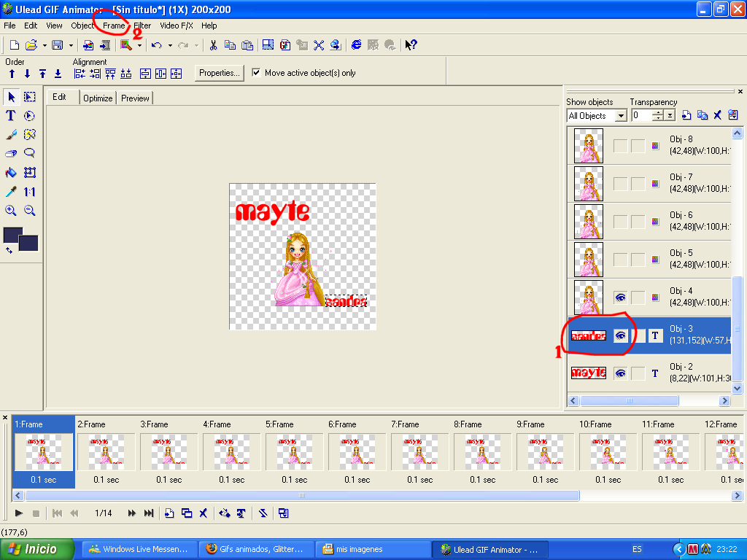Select the Eraser tool
The image size is (747, 560).
point(10,153)
